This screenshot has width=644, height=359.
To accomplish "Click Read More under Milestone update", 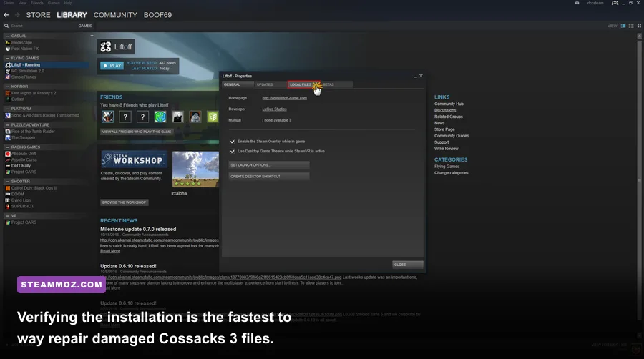I will pos(110,251).
